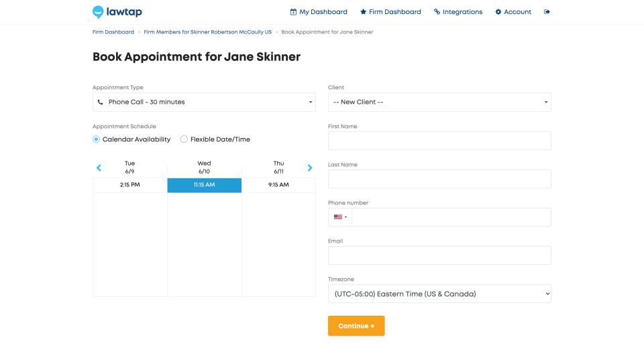Viewport: 644px width, 362px height.
Task: Select Flexible Date/Time radio option
Action: (184, 139)
